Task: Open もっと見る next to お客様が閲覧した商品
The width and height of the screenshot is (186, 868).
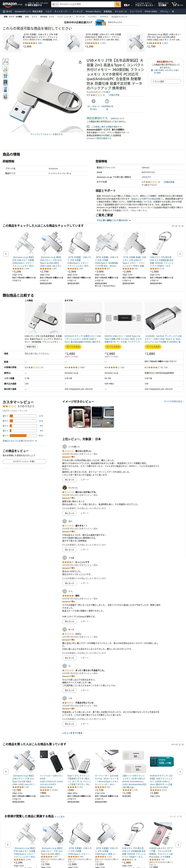Action: pyautogui.click(x=59, y=817)
